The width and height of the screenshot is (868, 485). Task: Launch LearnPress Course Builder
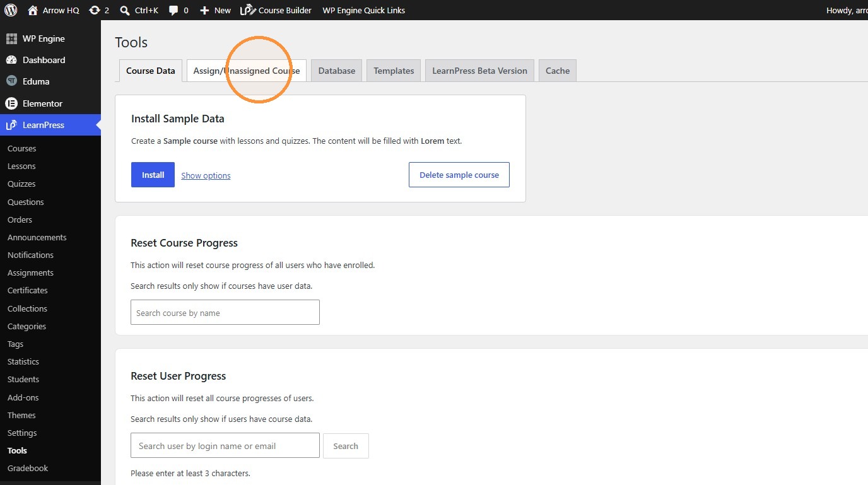(x=276, y=10)
